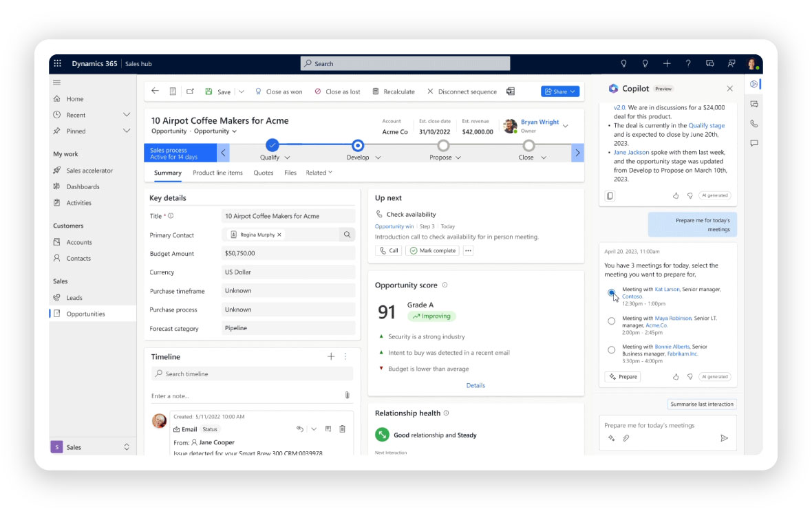Screen dimensions: 812x509
Task: Open more actions for Check availability
Action: tap(468, 250)
